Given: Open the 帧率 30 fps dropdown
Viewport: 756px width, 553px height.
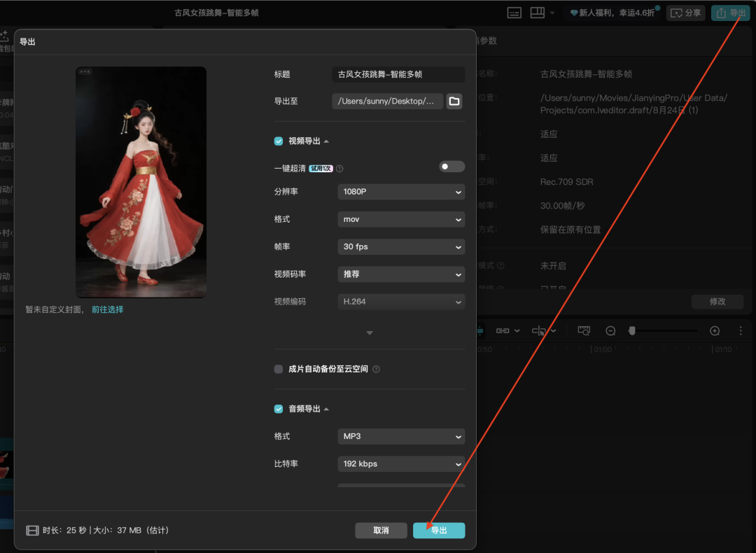Looking at the screenshot, I should (401, 247).
